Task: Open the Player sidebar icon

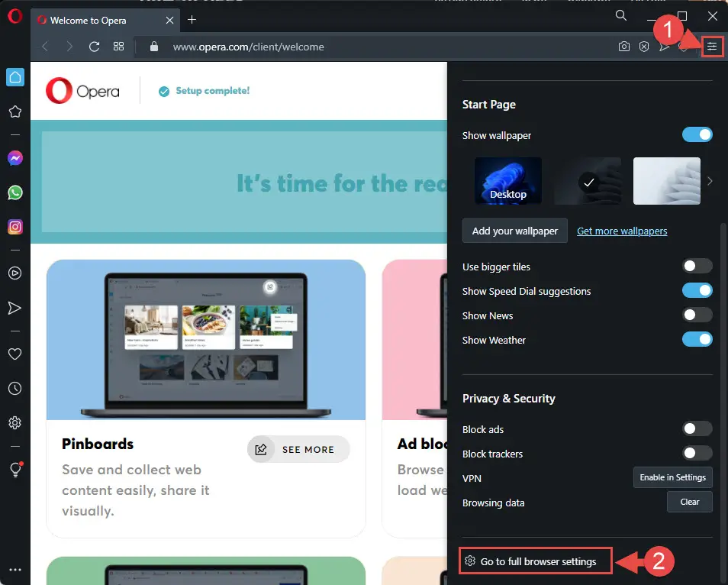Action: [x=14, y=273]
